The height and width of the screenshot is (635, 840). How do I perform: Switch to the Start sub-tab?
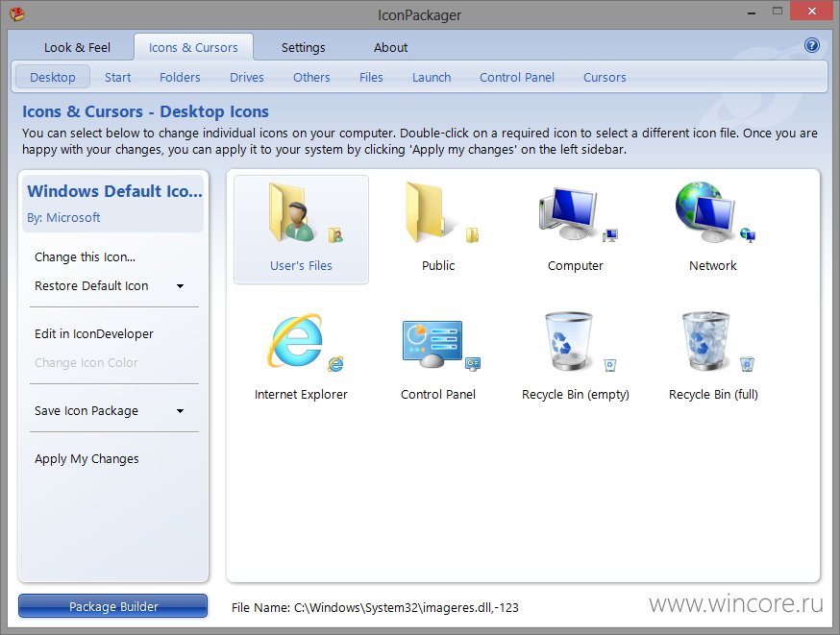click(x=118, y=77)
